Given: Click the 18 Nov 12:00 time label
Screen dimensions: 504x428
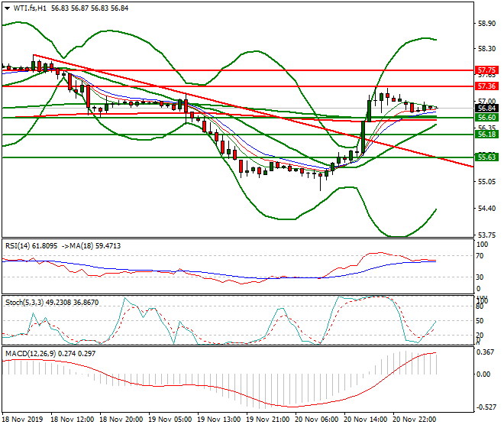Looking at the screenshot, I should pyautogui.click(x=73, y=420).
